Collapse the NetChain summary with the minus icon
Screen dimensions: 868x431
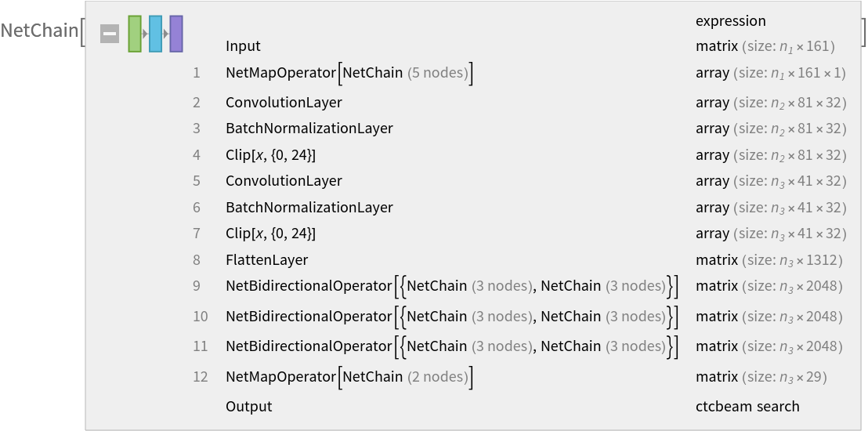[110, 34]
